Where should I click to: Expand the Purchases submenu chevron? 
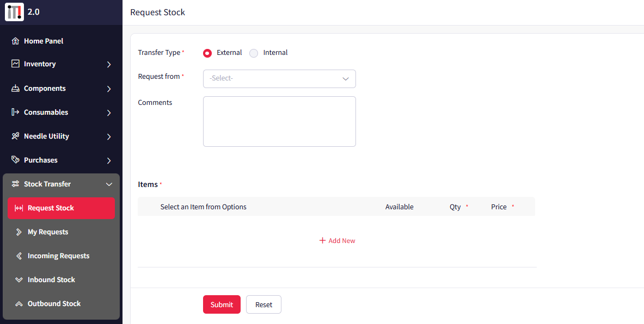click(x=109, y=160)
